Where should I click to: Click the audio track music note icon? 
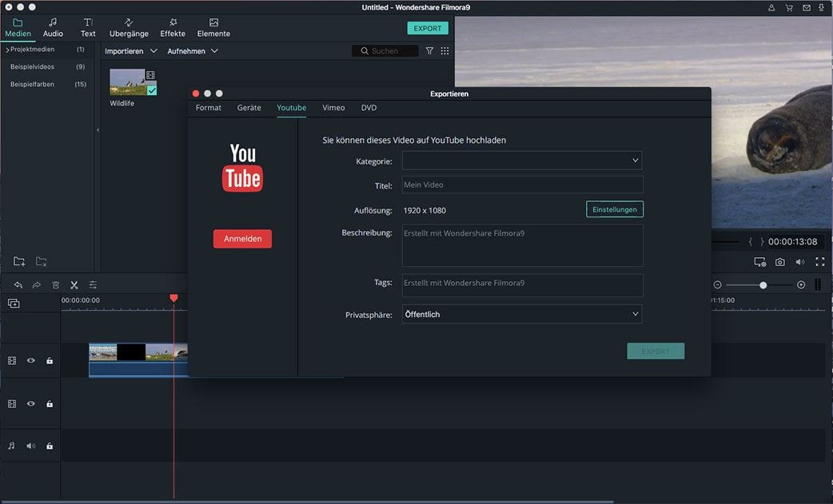(x=12, y=446)
